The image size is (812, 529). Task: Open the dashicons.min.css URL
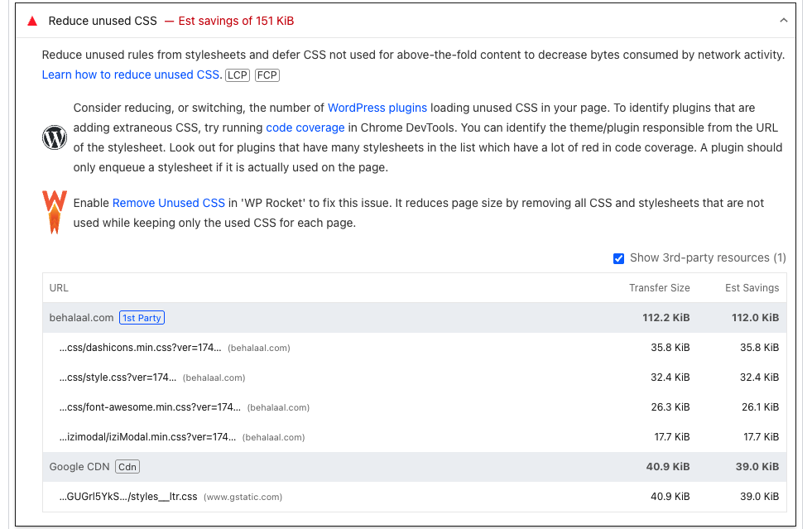tap(141, 348)
